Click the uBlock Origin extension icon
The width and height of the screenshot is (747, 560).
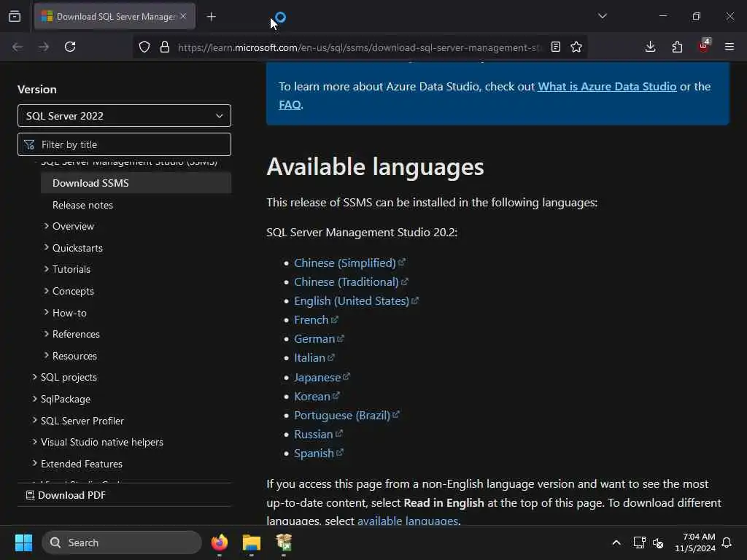pyautogui.click(x=704, y=46)
